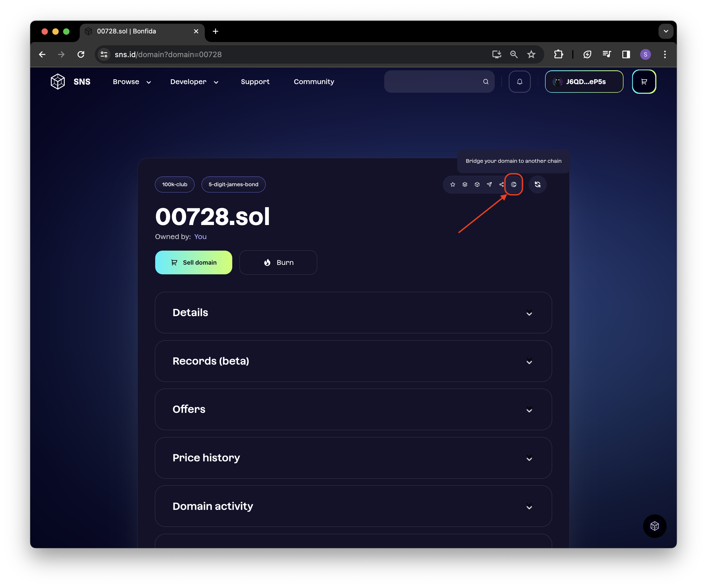707x588 pixels.
Task: Expand the Price history section
Action: coord(353,458)
